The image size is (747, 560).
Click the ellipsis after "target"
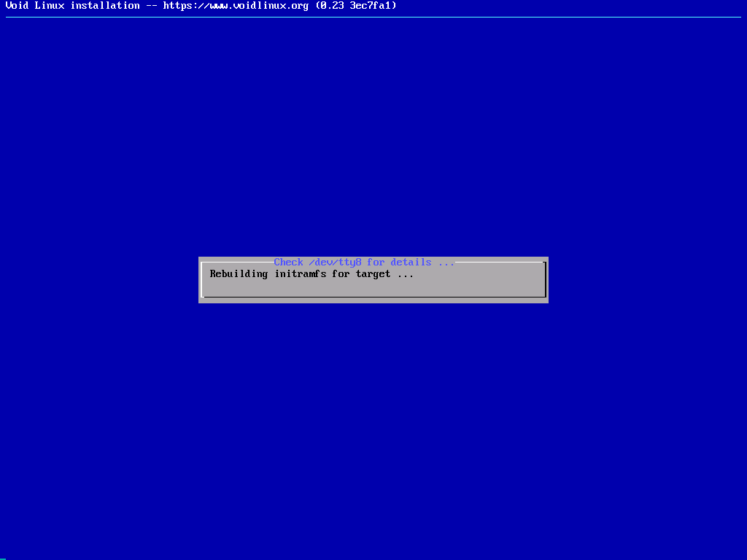[x=405, y=274]
